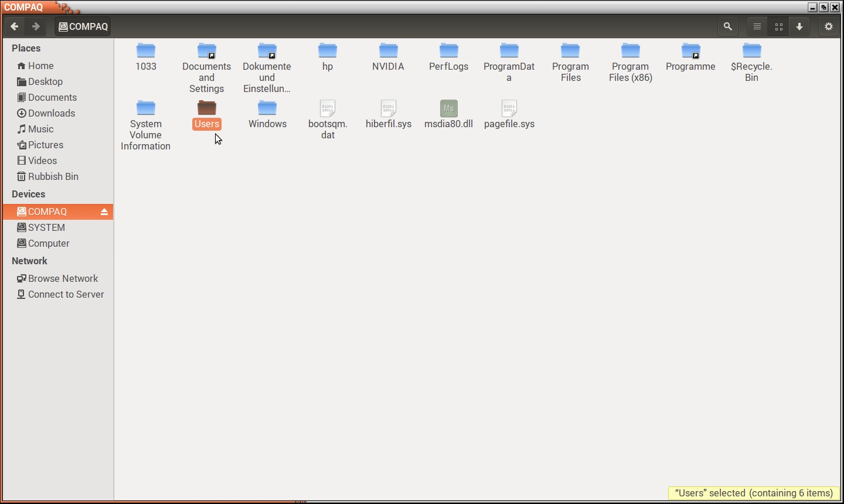Select the pagefile.sys file
844x504 pixels.
pos(509,108)
